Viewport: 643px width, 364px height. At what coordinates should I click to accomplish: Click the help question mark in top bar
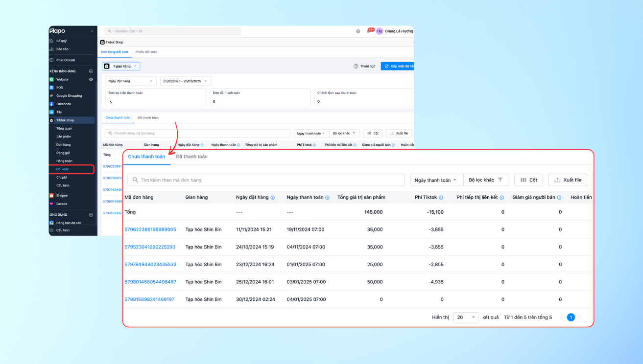point(358,31)
